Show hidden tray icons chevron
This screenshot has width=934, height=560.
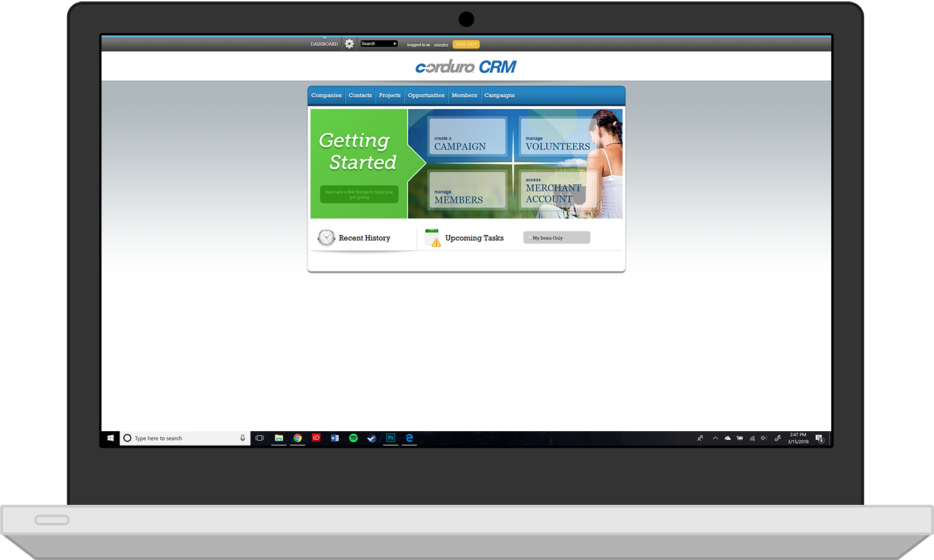point(715,438)
